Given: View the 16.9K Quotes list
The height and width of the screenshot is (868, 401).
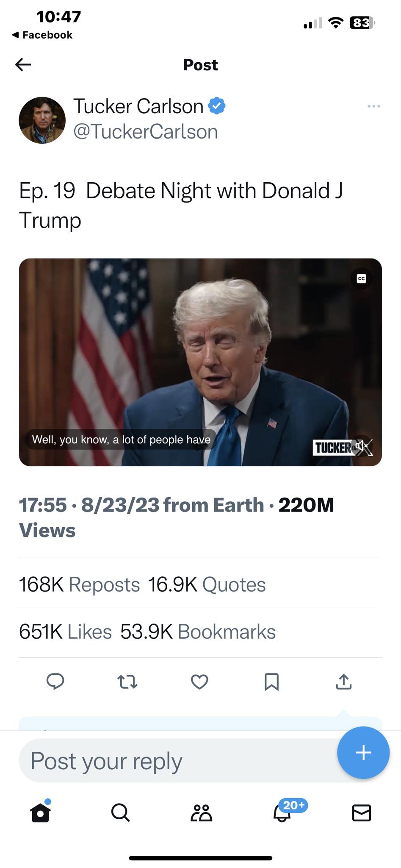Looking at the screenshot, I should [207, 584].
